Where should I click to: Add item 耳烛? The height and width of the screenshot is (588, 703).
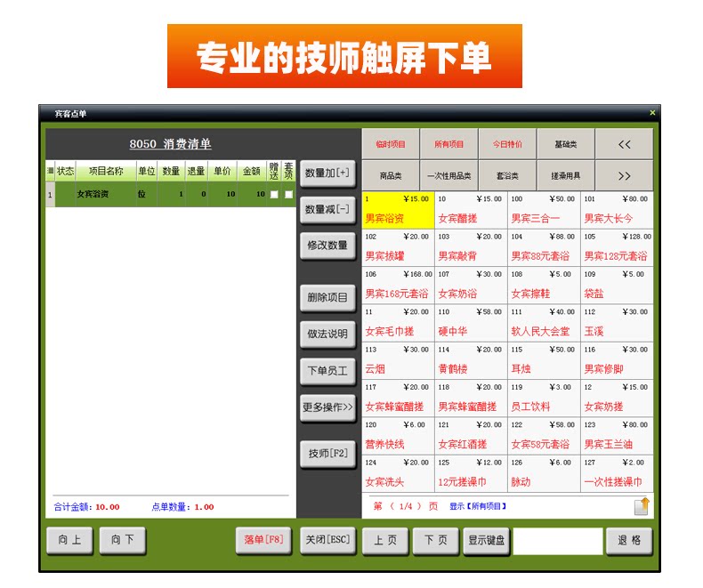point(544,360)
